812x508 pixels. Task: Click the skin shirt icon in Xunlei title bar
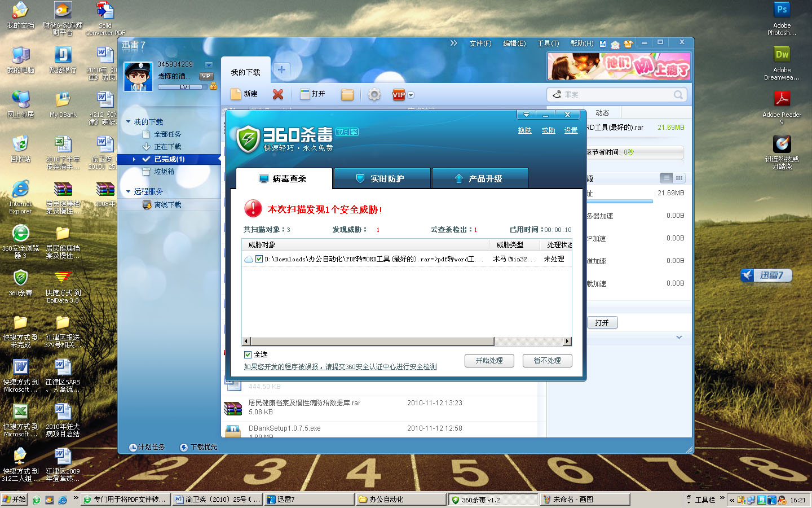point(628,44)
